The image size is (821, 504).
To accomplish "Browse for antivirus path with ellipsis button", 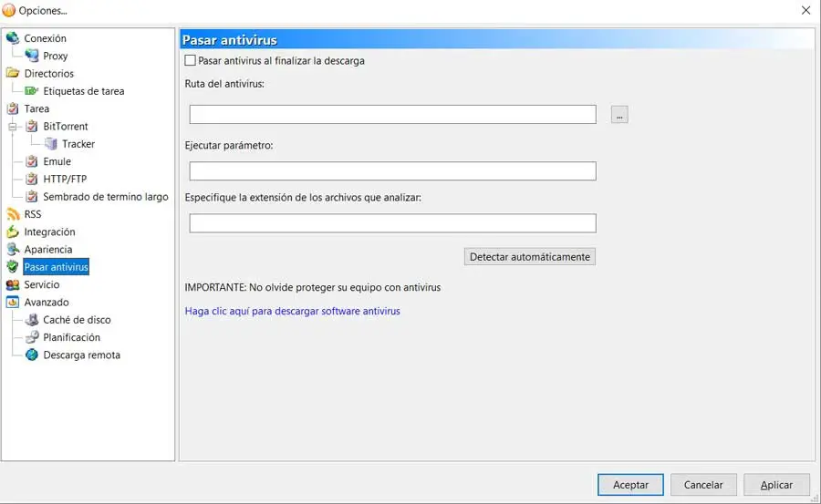I will (619, 115).
